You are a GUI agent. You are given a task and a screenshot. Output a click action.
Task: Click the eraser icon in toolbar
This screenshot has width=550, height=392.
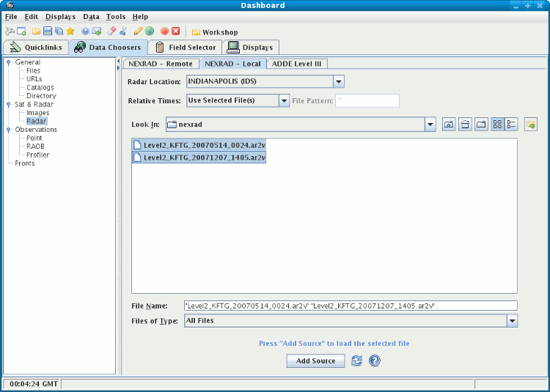coord(111,32)
